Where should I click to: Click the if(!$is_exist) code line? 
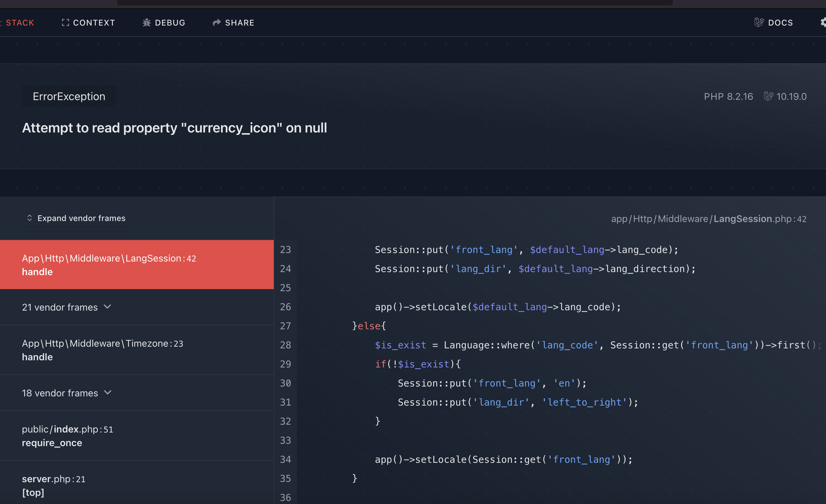418,364
